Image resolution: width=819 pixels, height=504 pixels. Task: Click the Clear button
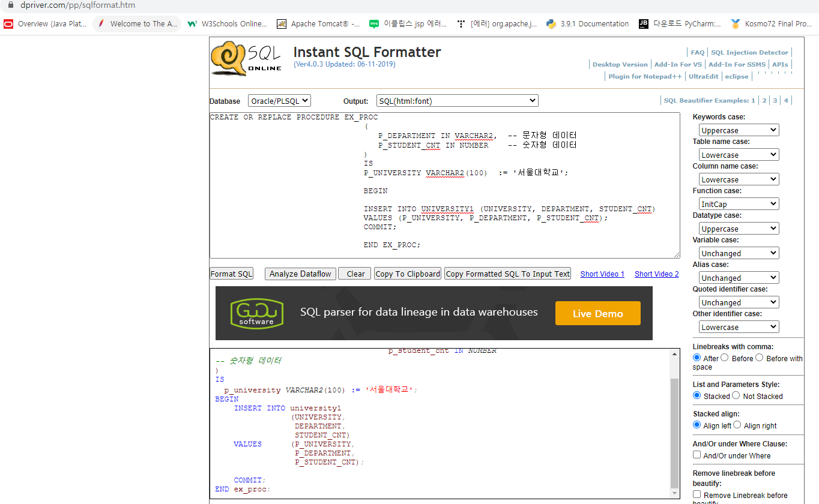tap(355, 274)
